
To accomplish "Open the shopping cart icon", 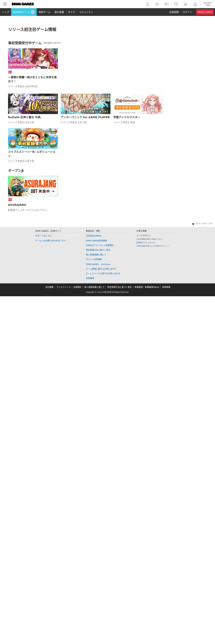I will click(185, 4).
